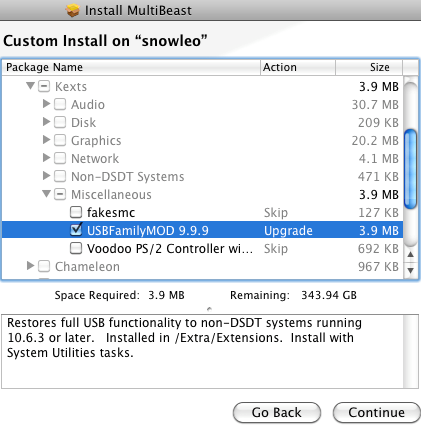The height and width of the screenshot is (439, 421).
Task: Click the split handle above description box
Action: coord(209,309)
